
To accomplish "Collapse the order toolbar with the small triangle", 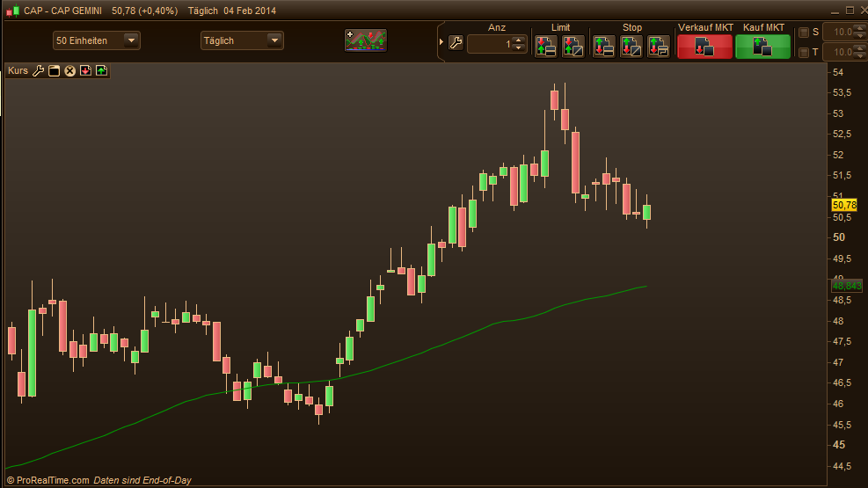I will pos(441,42).
